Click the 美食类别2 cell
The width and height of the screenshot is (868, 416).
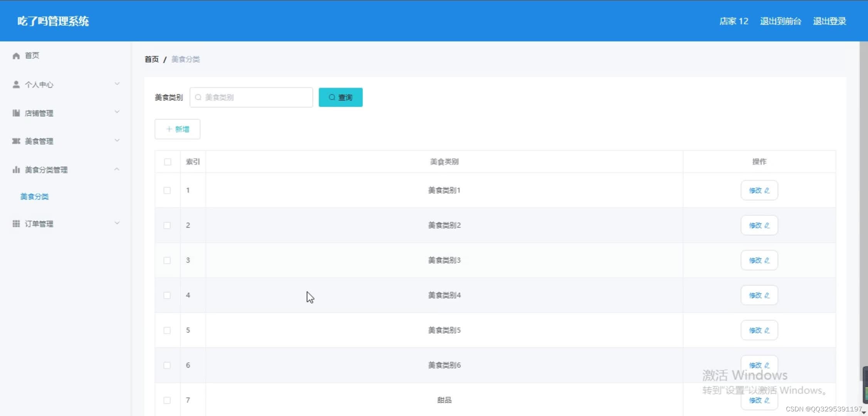444,225
